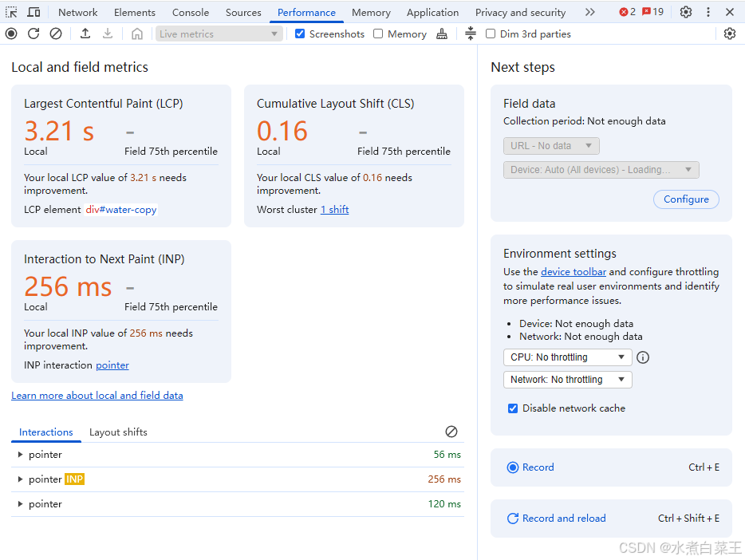
Task: Select the Layout shifts tab
Action: (x=118, y=432)
